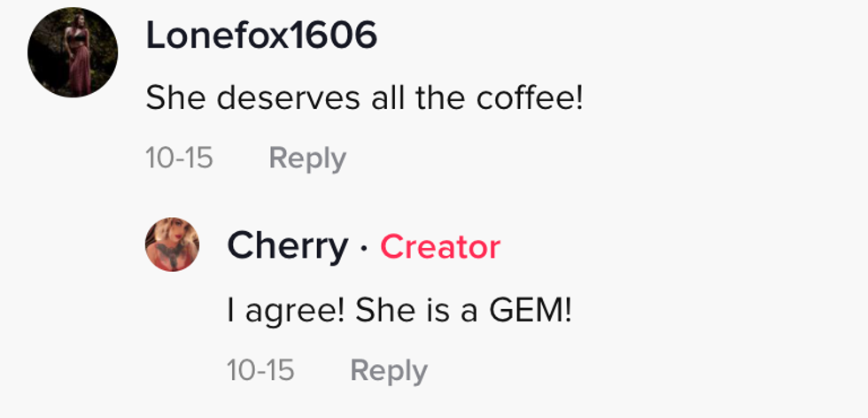
Task: Click "I agree!" at the start of Cherry's reply
Action: (284, 310)
